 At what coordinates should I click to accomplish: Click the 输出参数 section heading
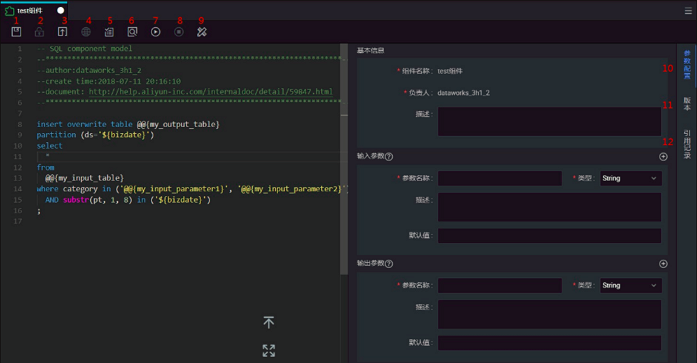tap(370, 263)
